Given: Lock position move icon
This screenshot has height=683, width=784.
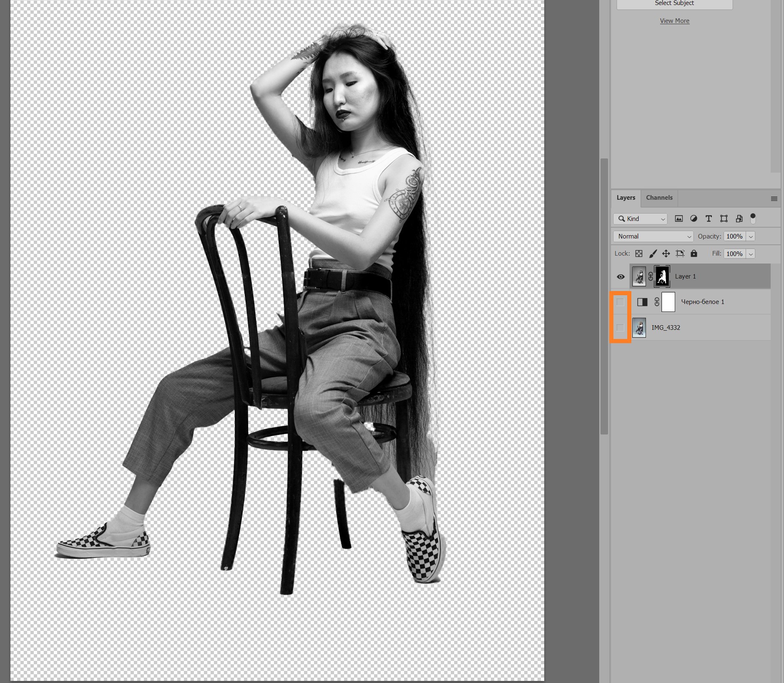Looking at the screenshot, I should 666,254.
